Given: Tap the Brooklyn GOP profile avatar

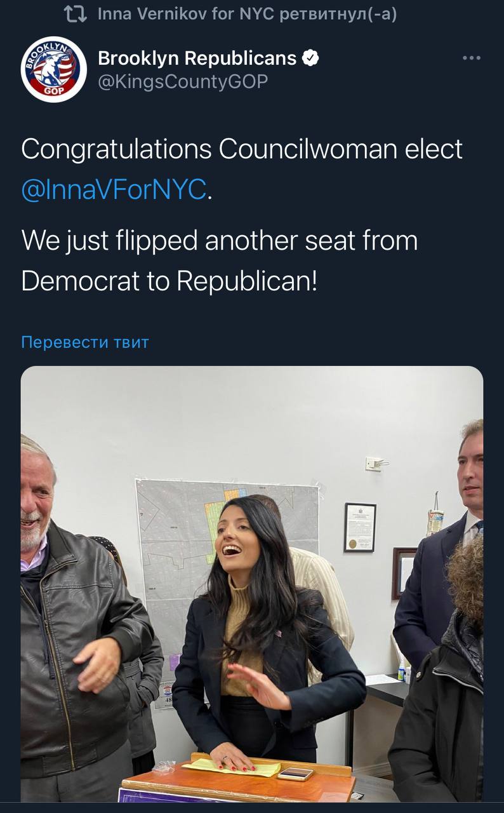Looking at the screenshot, I should click(54, 69).
